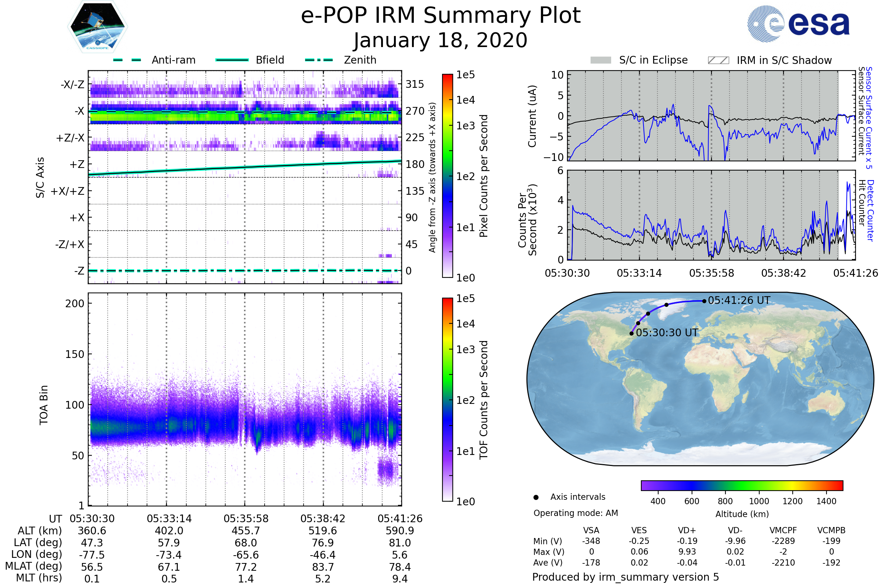Click the CASSIOPE mission hexagon logo
Viewport: 882px width, 588px height.
97,27
